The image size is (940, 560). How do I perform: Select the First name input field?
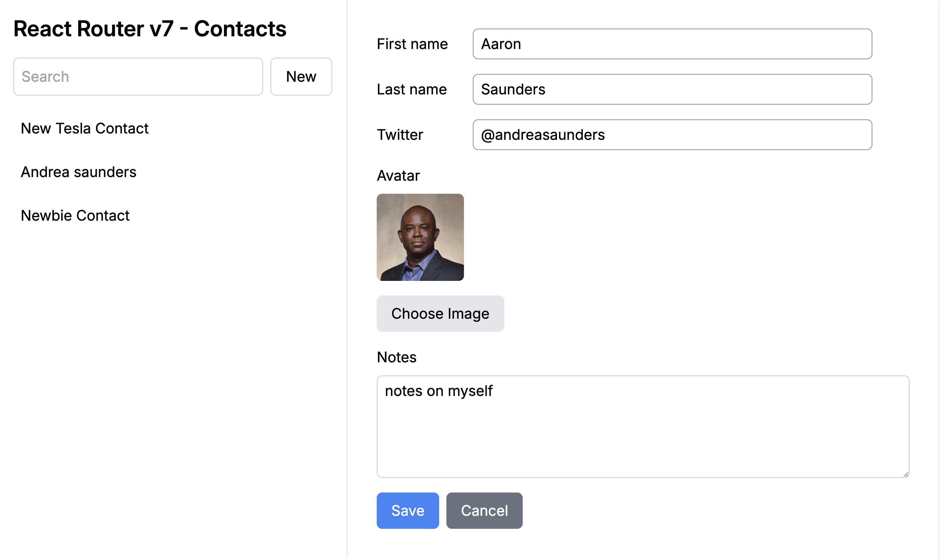coord(672,44)
